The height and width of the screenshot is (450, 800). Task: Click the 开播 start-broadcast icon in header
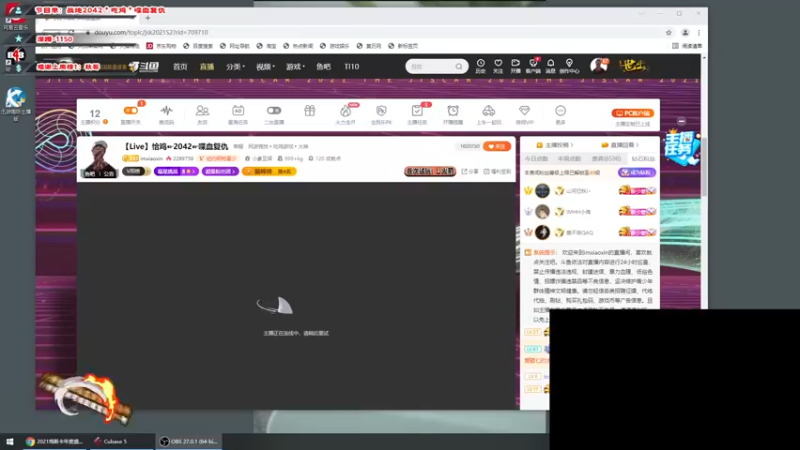[x=515, y=65]
